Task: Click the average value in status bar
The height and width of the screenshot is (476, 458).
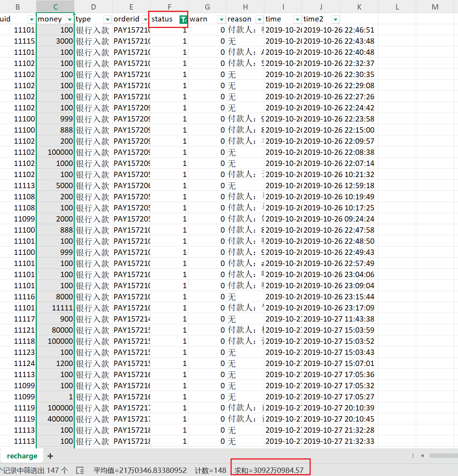Action: 140,470
